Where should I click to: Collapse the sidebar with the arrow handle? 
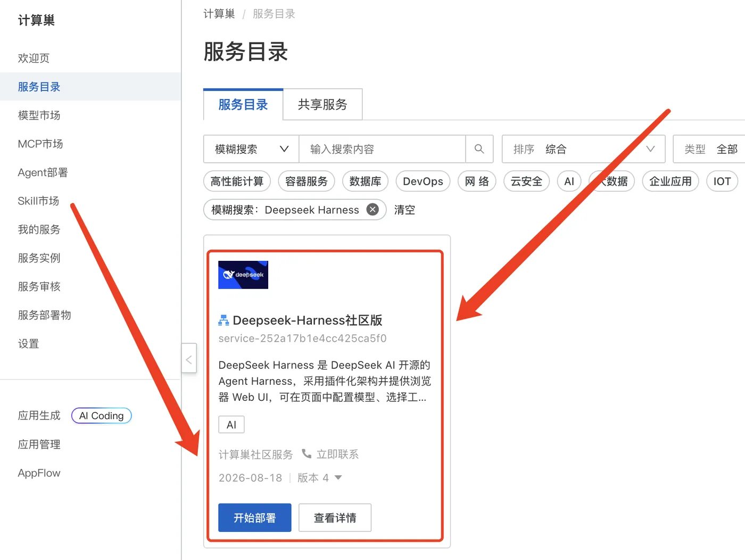tap(189, 360)
